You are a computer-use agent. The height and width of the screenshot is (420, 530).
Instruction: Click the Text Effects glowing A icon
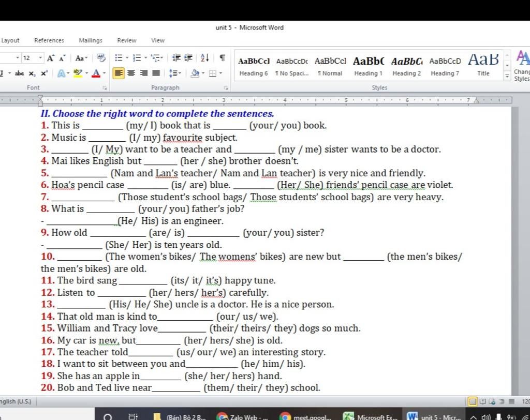tap(61, 73)
